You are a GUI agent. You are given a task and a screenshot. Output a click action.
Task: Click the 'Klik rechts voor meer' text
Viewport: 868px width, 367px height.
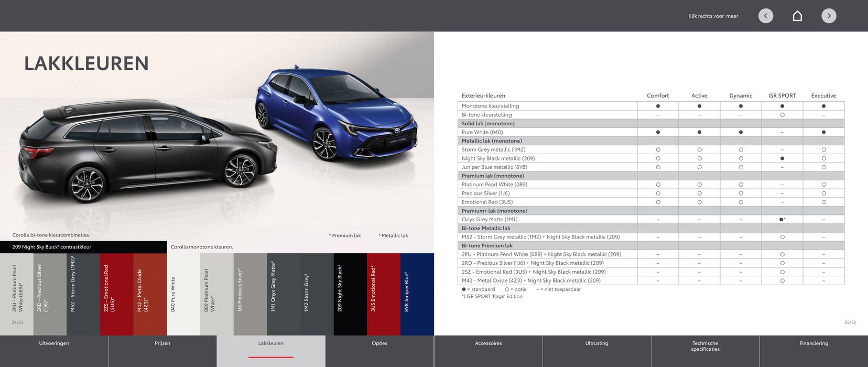[713, 16]
